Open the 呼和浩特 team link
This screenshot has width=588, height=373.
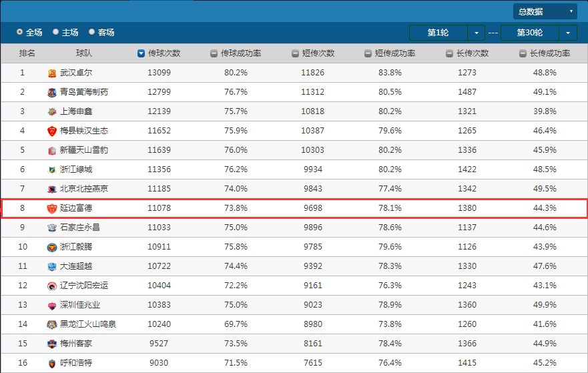point(76,363)
